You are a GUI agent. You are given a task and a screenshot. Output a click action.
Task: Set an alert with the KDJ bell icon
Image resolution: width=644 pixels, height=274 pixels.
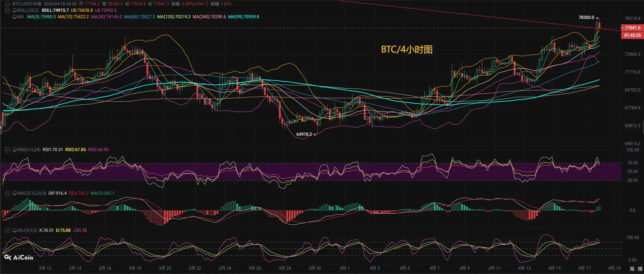(15, 230)
